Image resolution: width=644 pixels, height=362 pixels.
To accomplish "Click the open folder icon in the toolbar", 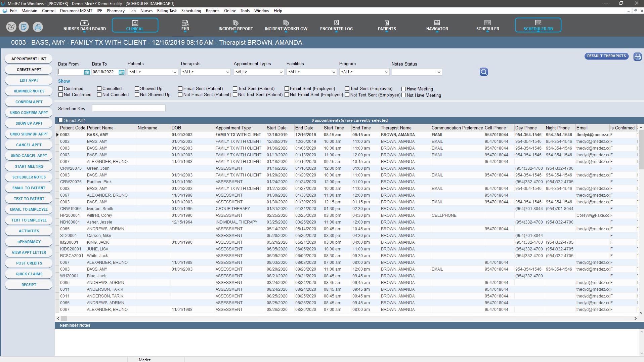I will 11,27.
